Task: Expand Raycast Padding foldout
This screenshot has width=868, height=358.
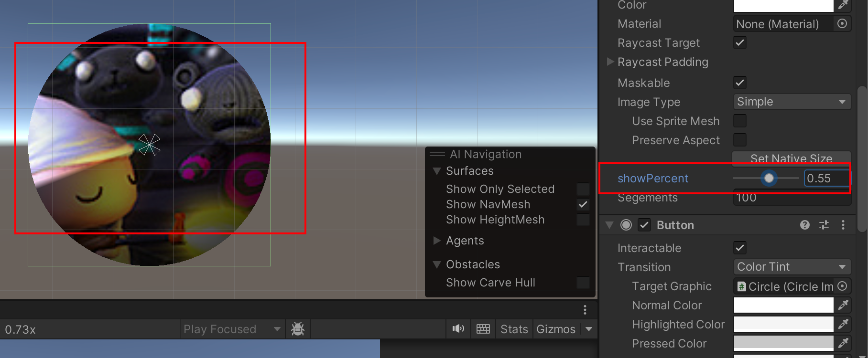Action: 610,62
